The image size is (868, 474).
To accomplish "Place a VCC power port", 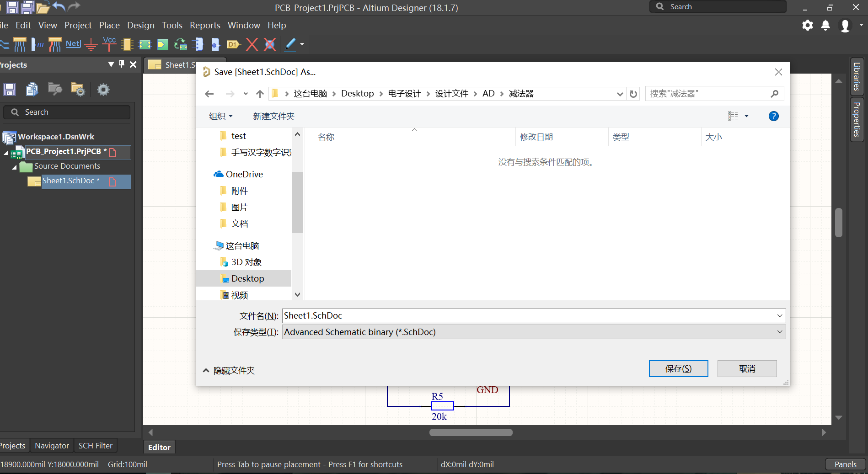I will coord(108,44).
